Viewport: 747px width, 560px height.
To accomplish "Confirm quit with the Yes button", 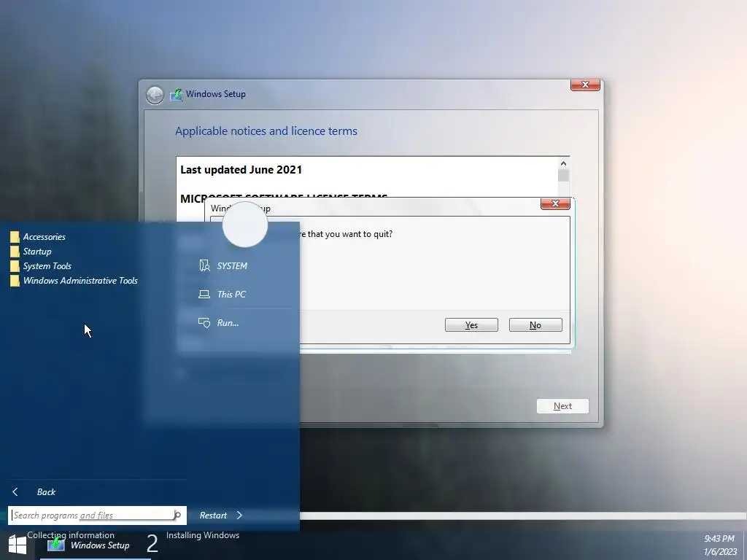I will pyautogui.click(x=471, y=324).
